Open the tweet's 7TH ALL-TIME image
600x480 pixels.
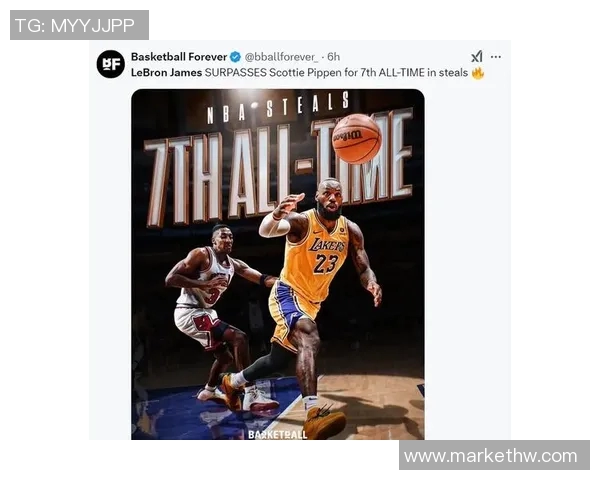(278, 264)
